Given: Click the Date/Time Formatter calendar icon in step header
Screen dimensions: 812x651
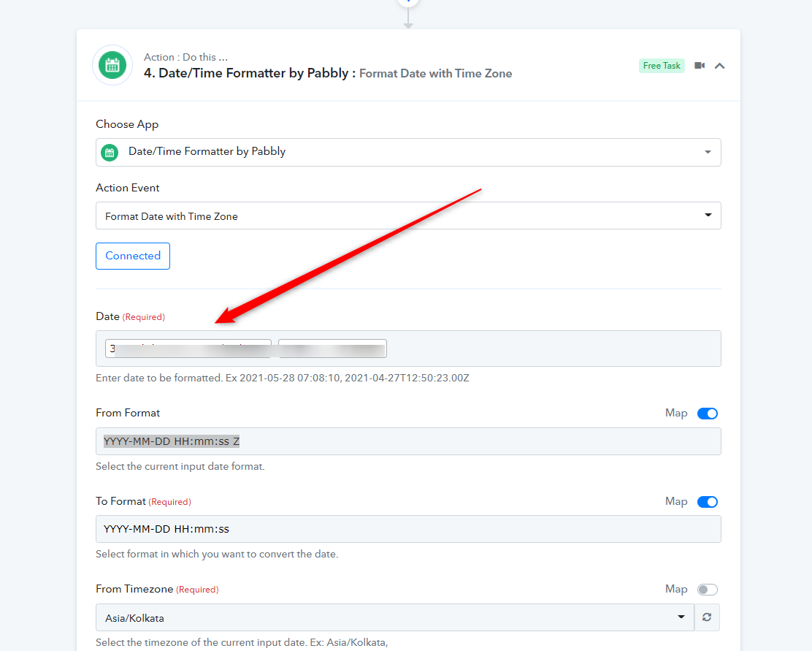Looking at the screenshot, I should 112,65.
